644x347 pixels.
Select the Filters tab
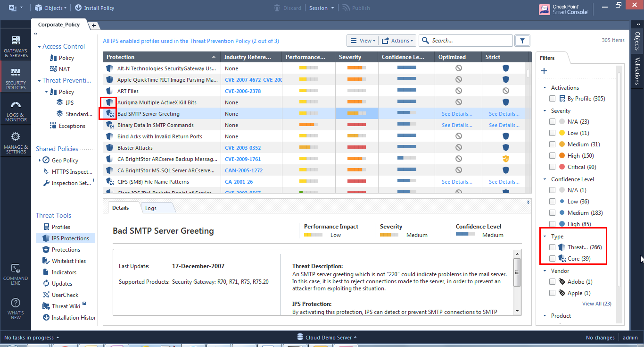click(547, 58)
